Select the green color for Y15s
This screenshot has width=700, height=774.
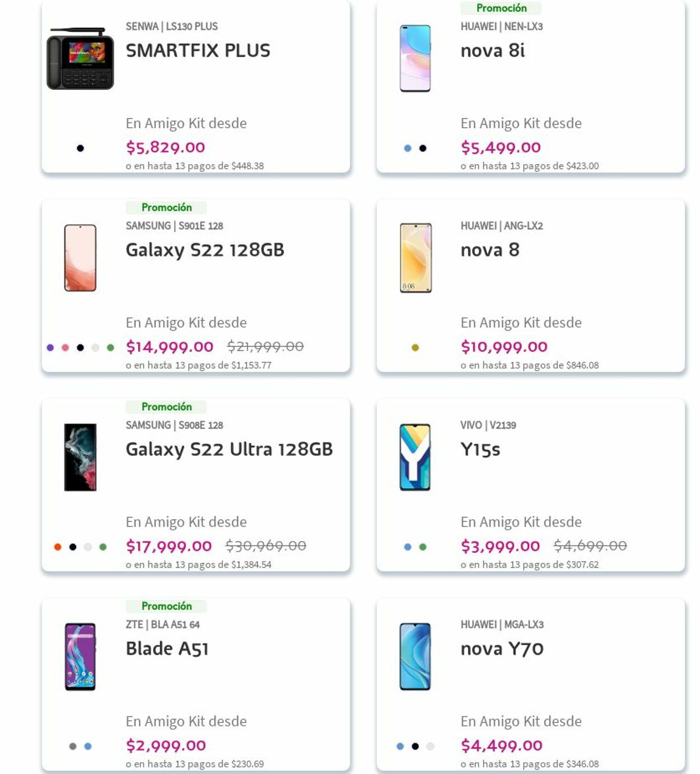pos(423,547)
